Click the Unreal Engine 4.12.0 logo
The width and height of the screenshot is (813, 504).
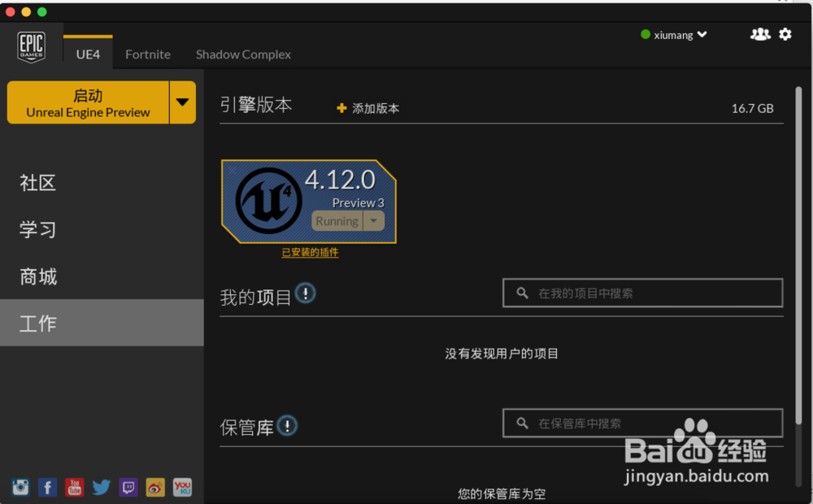(268, 201)
